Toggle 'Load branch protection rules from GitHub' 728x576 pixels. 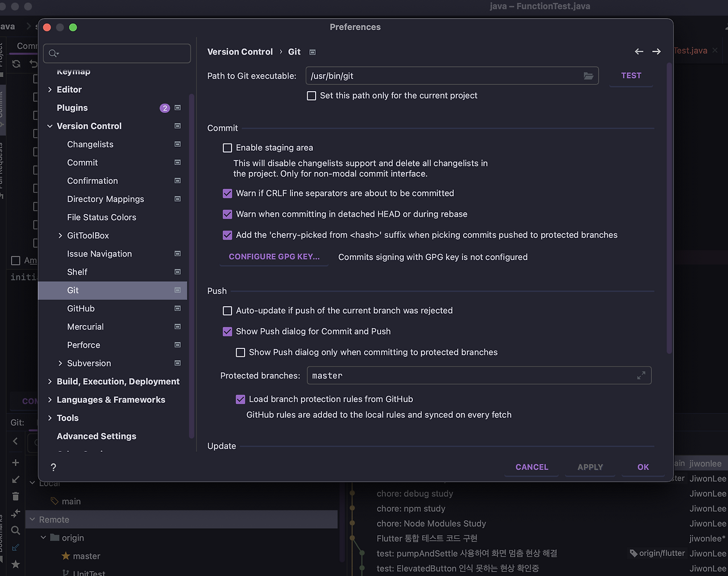[241, 400]
